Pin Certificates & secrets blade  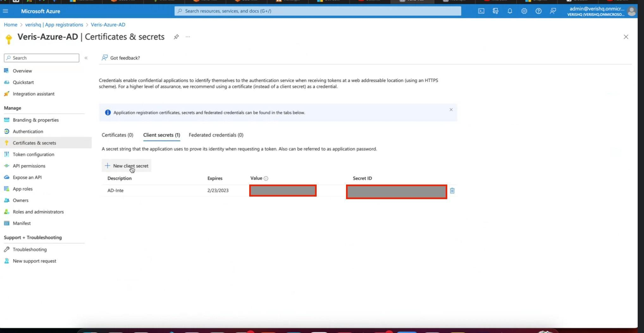click(176, 37)
